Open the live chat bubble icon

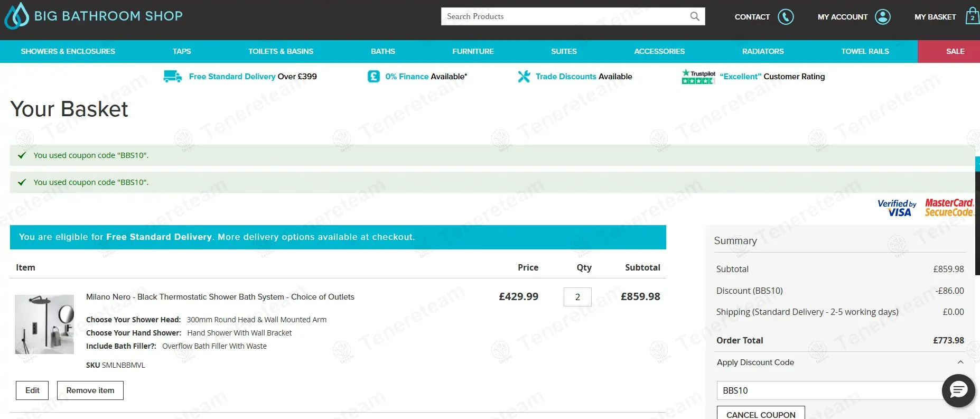coord(958,390)
